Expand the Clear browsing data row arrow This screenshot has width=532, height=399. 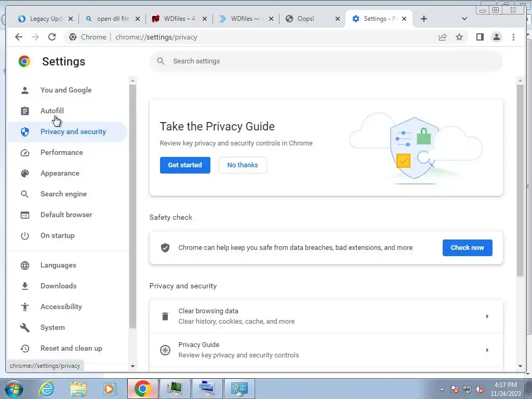487,316
